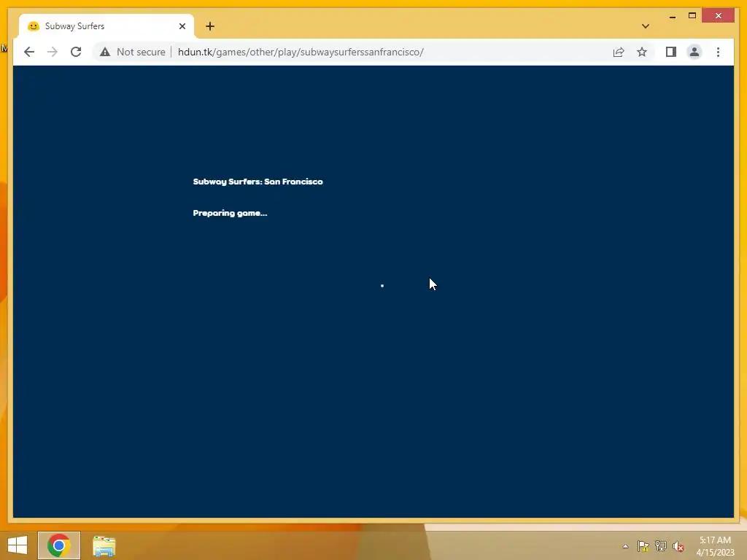The image size is (747, 560).
Task: Click the Not secure warning icon
Action: 105,52
